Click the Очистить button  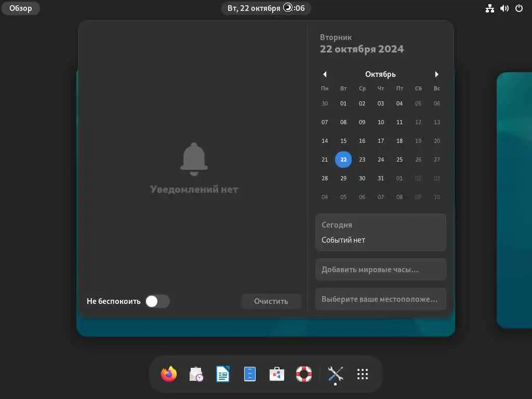click(271, 301)
